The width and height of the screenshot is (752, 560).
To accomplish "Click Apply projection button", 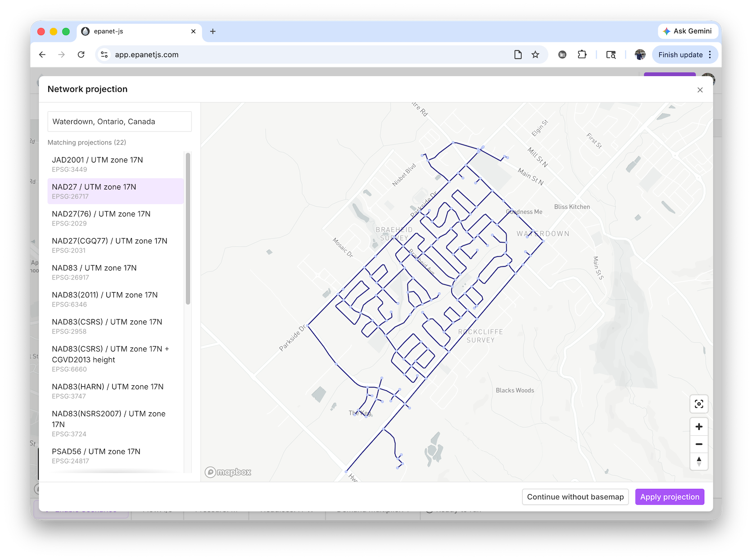I will pos(669,497).
